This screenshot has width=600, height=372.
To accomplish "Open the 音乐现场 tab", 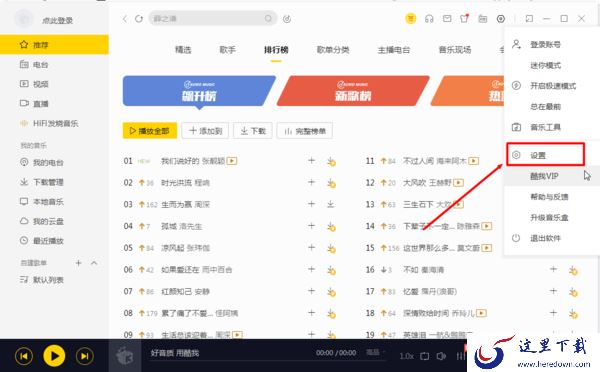I will click(455, 50).
